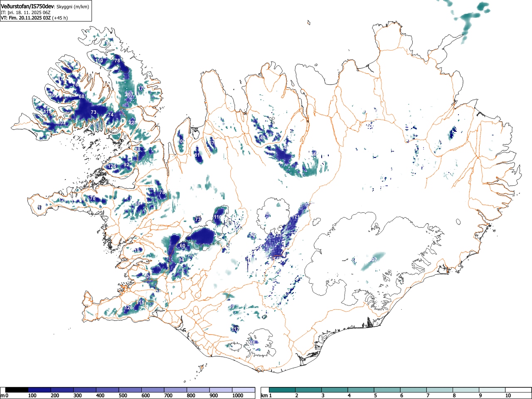Select the 86 visibility value in Westfjords
Image resolution: width=532 pixels, height=399 pixels.
[52, 96]
